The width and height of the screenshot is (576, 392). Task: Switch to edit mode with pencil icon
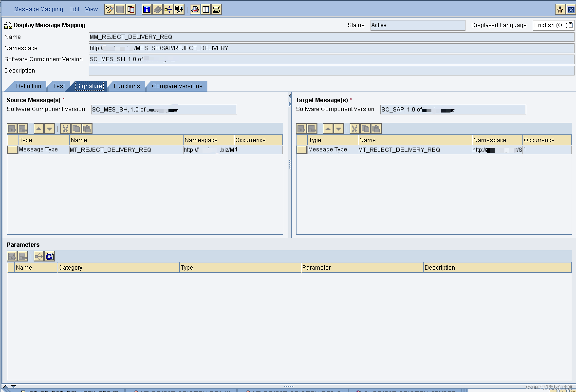tap(109, 9)
